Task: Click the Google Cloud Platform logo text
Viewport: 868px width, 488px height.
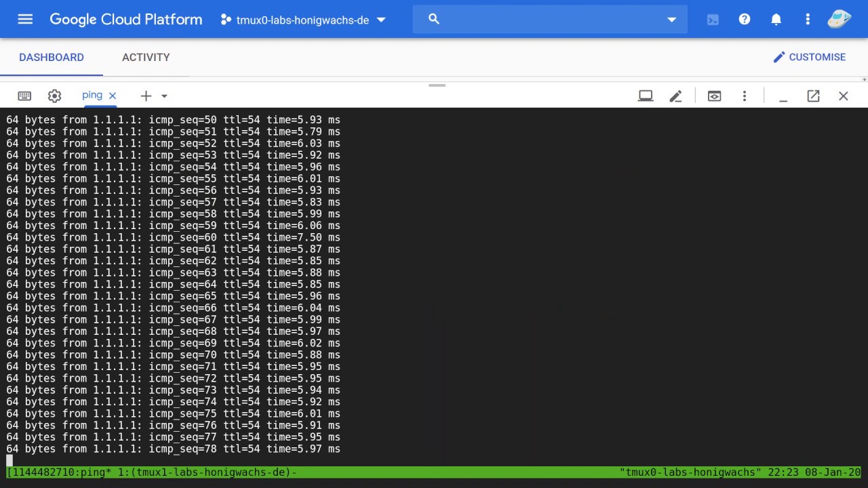Action: (126, 20)
